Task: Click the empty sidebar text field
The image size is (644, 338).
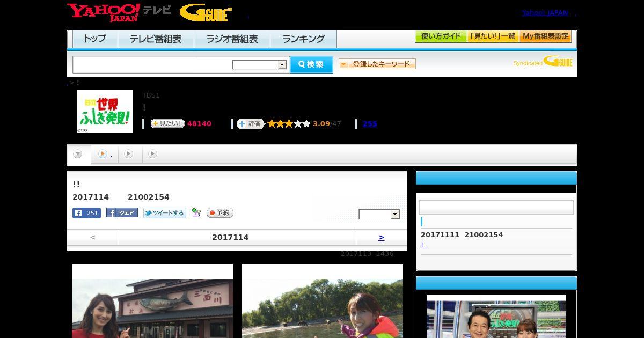Action: click(496, 208)
